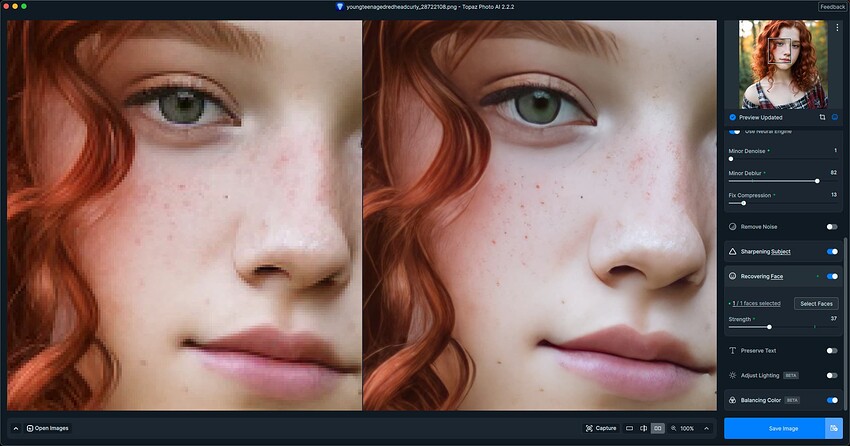The width and height of the screenshot is (850, 446).
Task: Expand the image tray chevron at bottom left
Action: 15,428
